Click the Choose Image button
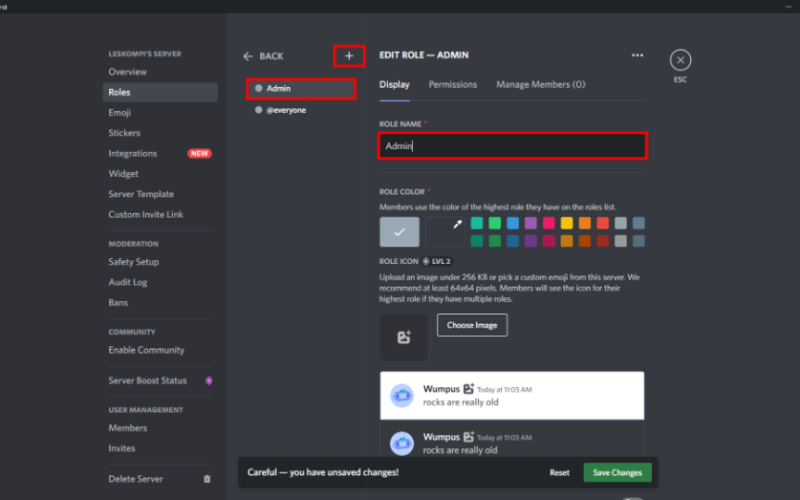800x500 pixels. pyautogui.click(x=472, y=325)
